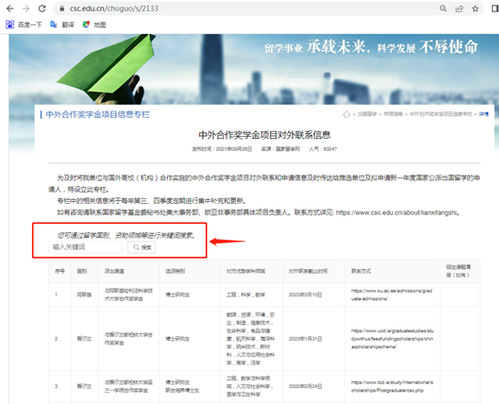The height and width of the screenshot is (404, 499).
Task: Click the home icon in breadcrumb
Action: point(346,114)
